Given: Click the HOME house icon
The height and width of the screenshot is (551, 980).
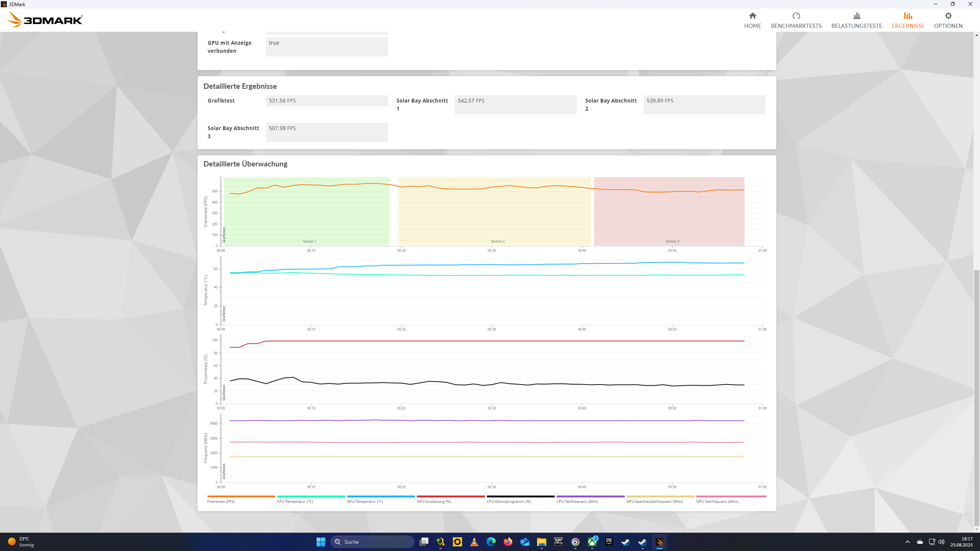Looking at the screenshot, I should (x=752, y=16).
